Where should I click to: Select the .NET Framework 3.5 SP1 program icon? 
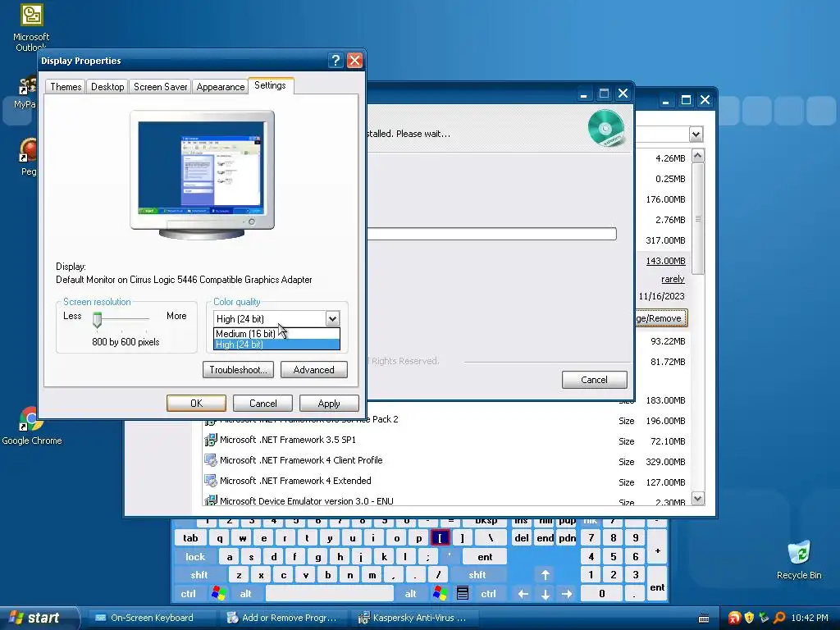coord(211,440)
